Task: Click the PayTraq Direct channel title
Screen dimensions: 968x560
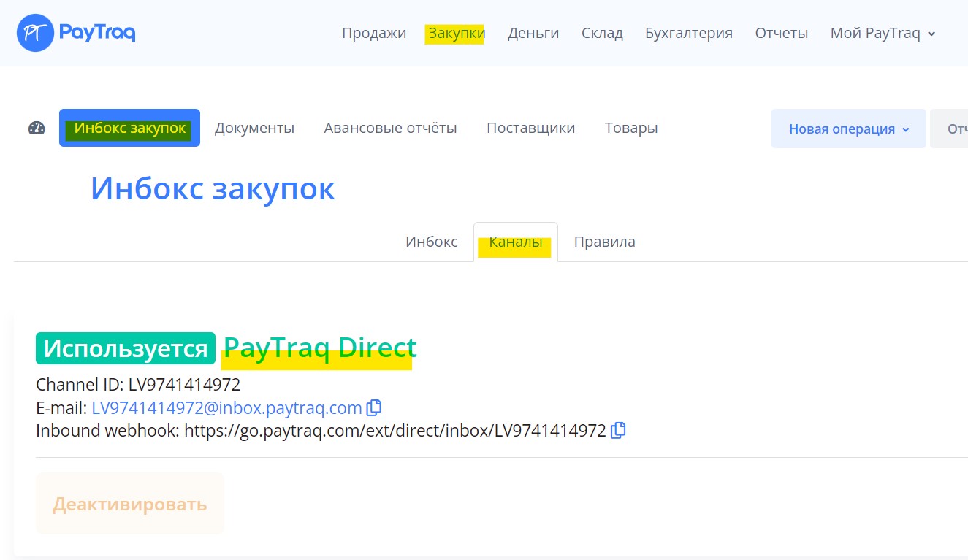Action: pos(320,348)
